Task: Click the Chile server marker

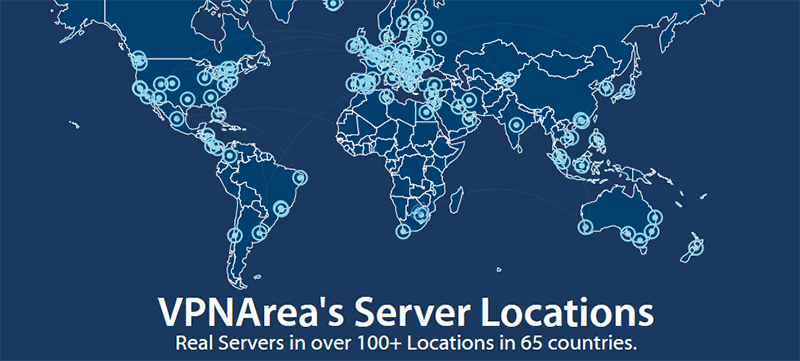Action: (x=234, y=235)
